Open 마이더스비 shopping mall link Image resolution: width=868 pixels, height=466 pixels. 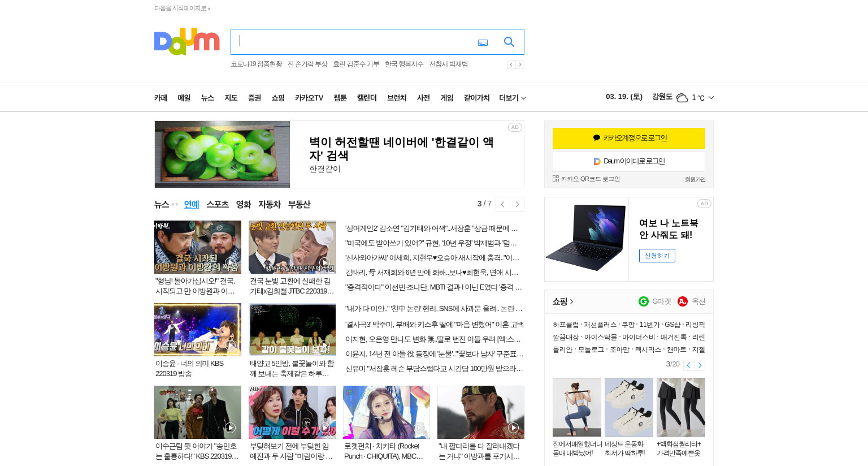(x=639, y=338)
